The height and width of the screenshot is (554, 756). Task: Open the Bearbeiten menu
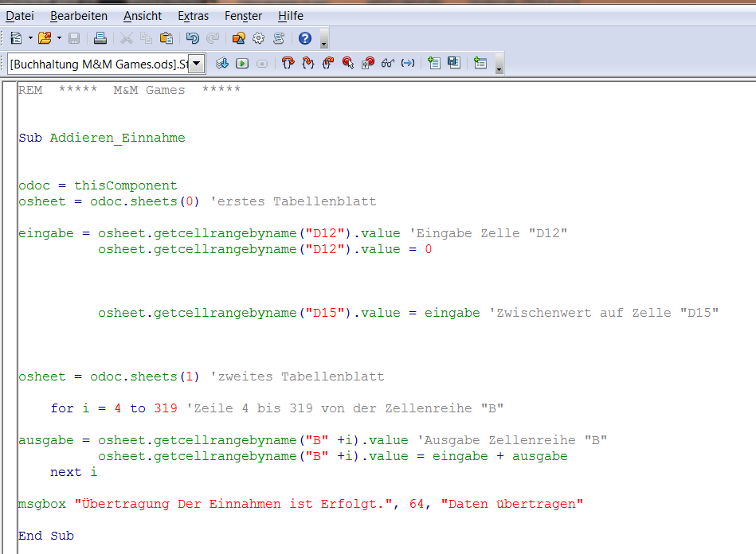(x=78, y=16)
